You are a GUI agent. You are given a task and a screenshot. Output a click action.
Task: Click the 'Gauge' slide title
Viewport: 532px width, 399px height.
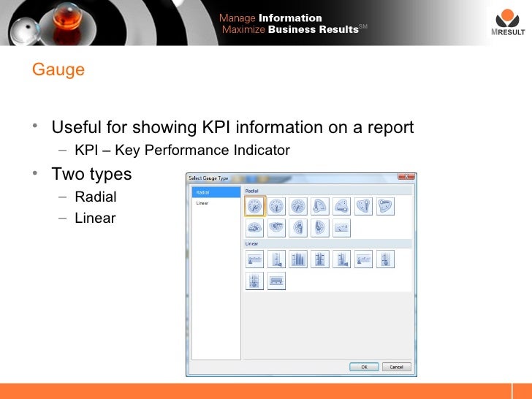tap(58, 69)
